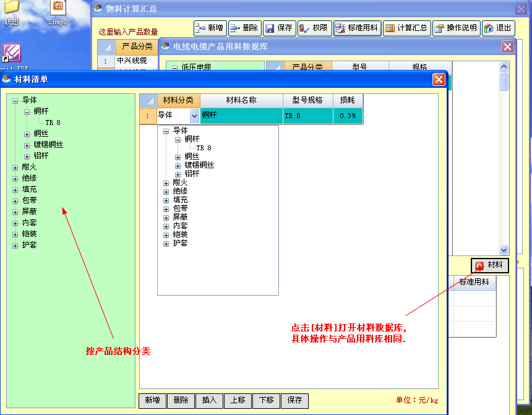The width and height of the screenshot is (532, 415).
Task: Expand the 耐火 node in left tree
Action: click(x=15, y=167)
